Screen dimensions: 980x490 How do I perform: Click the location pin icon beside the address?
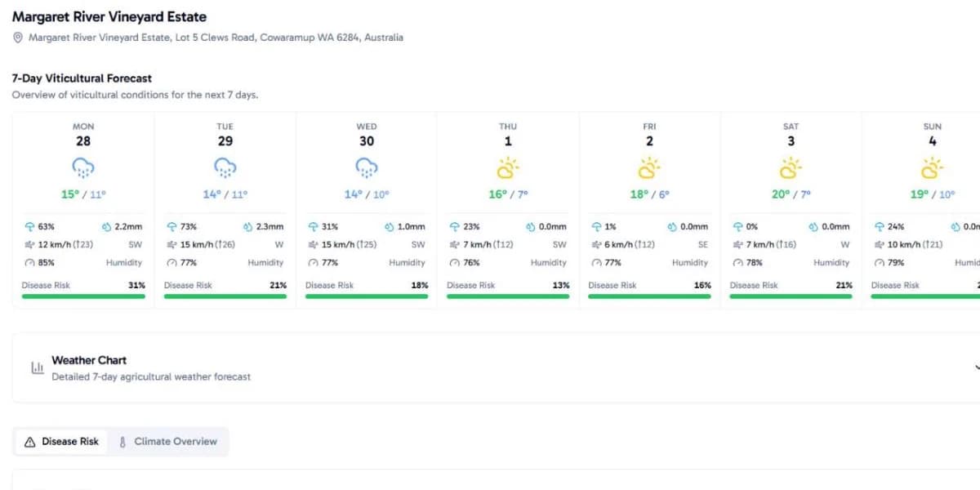(18, 38)
